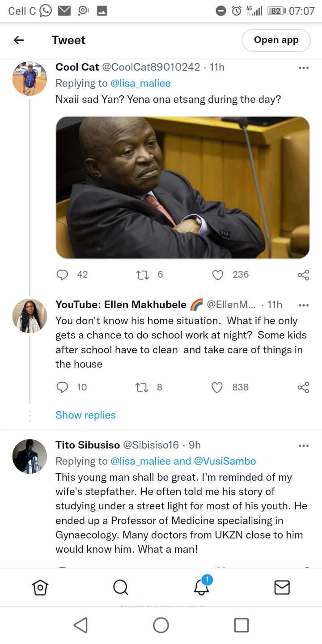Open more options for Cool Cat's tweet
Screen dimensions: 322x644
(303, 68)
